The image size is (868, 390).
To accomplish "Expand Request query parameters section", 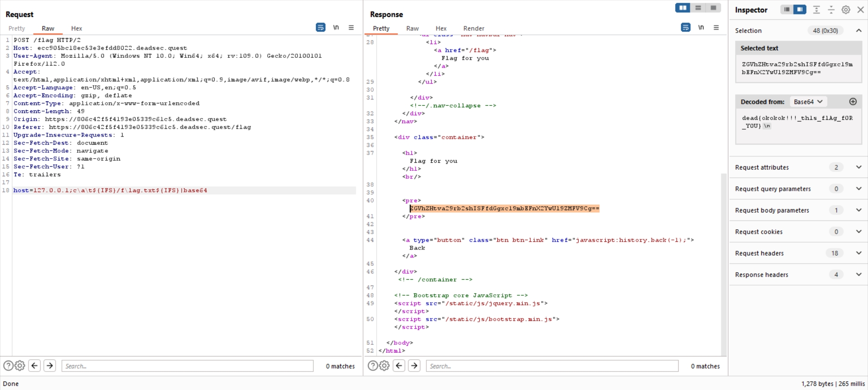I will (x=859, y=188).
